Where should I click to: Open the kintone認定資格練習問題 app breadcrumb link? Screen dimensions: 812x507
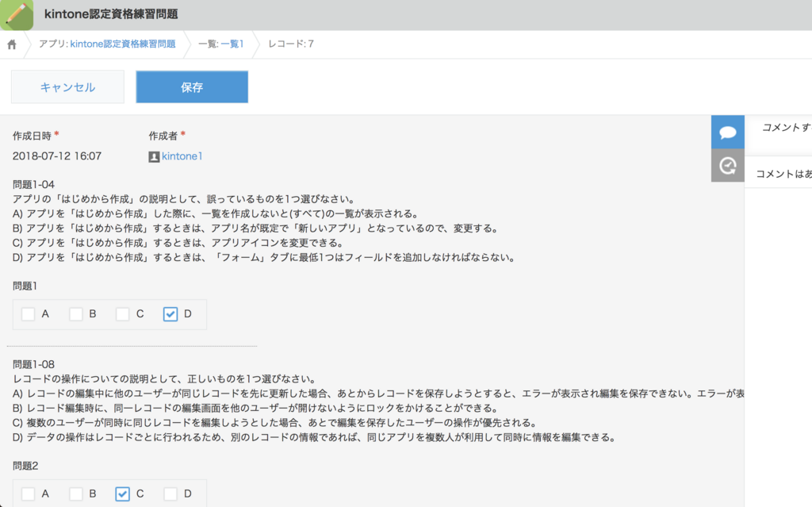(123, 44)
